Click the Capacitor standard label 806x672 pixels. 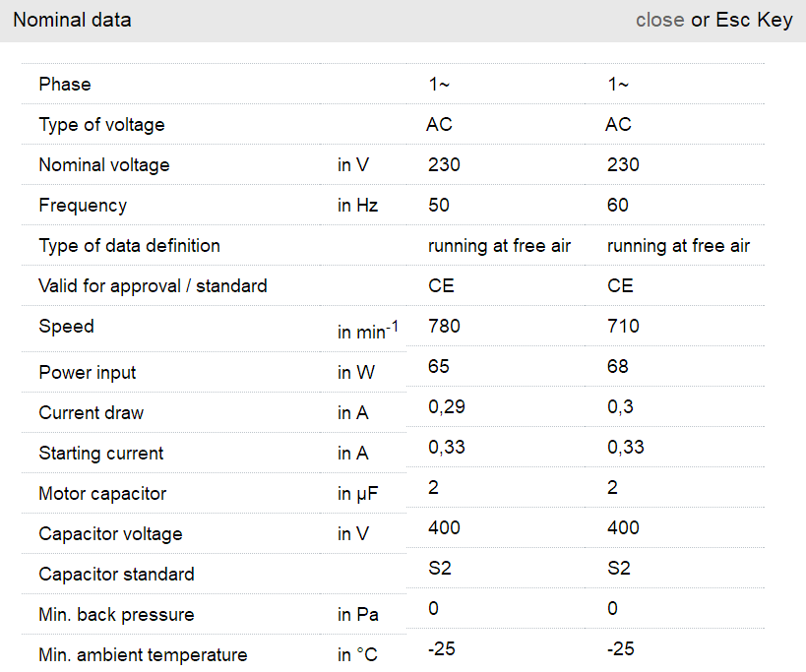click(116, 575)
